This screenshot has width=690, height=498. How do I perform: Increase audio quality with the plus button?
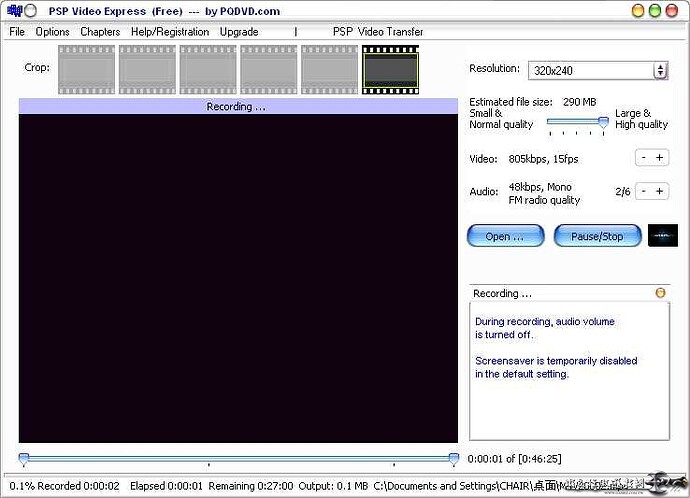(x=659, y=191)
